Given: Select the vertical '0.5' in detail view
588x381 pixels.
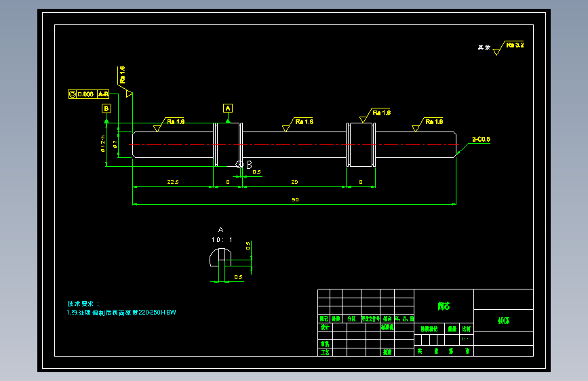Looking at the screenshot, I should click(x=248, y=246).
